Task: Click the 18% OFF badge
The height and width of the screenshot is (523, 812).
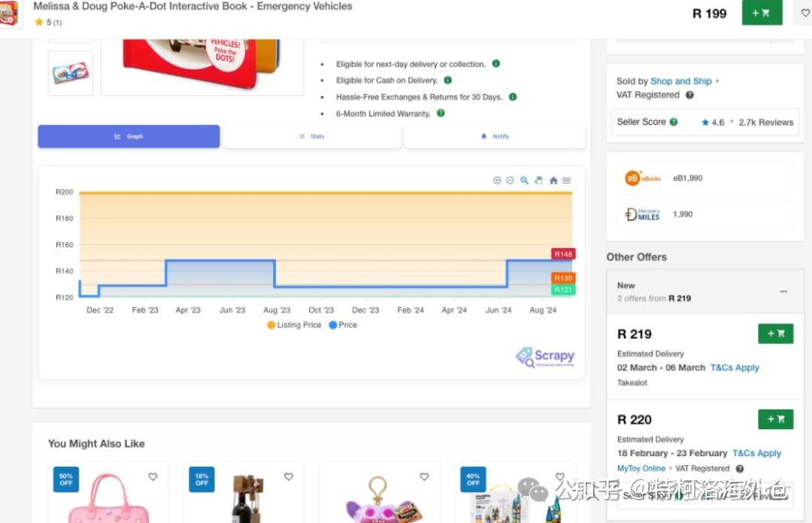Action: tap(201, 479)
